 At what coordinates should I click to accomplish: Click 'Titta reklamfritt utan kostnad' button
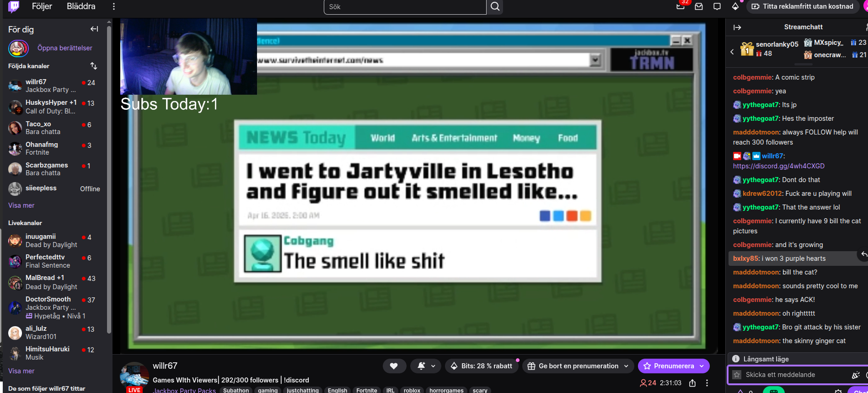(x=803, y=6)
